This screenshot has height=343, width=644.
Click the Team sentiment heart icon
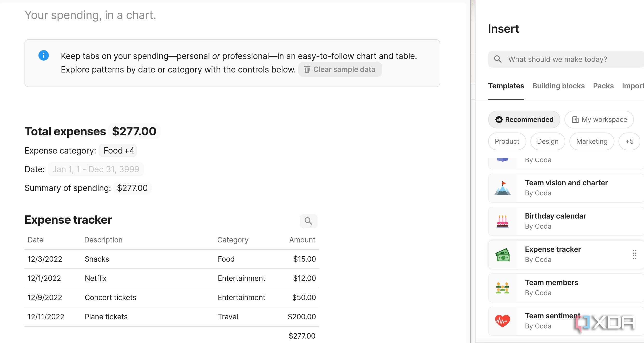point(502,321)
